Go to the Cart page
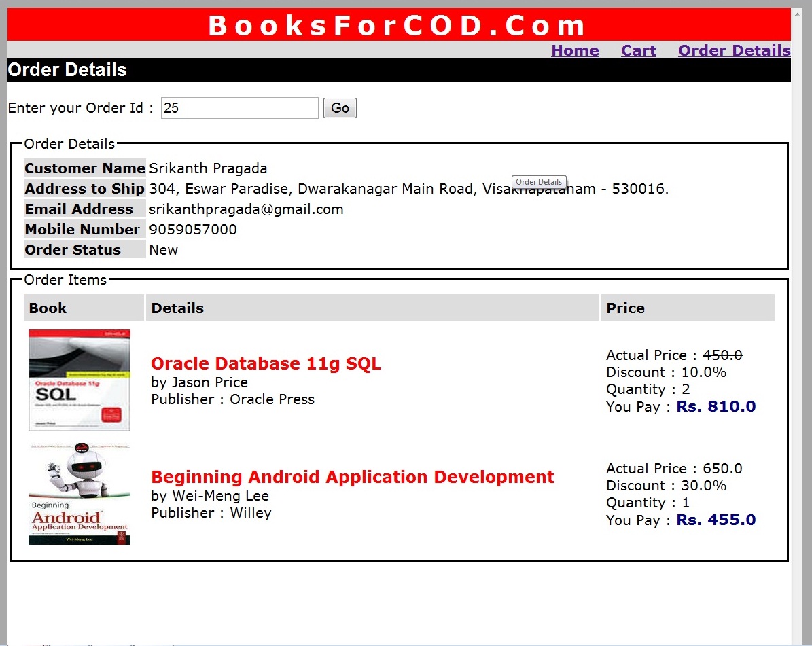812x646 pixels. click(x=639, y=50)
